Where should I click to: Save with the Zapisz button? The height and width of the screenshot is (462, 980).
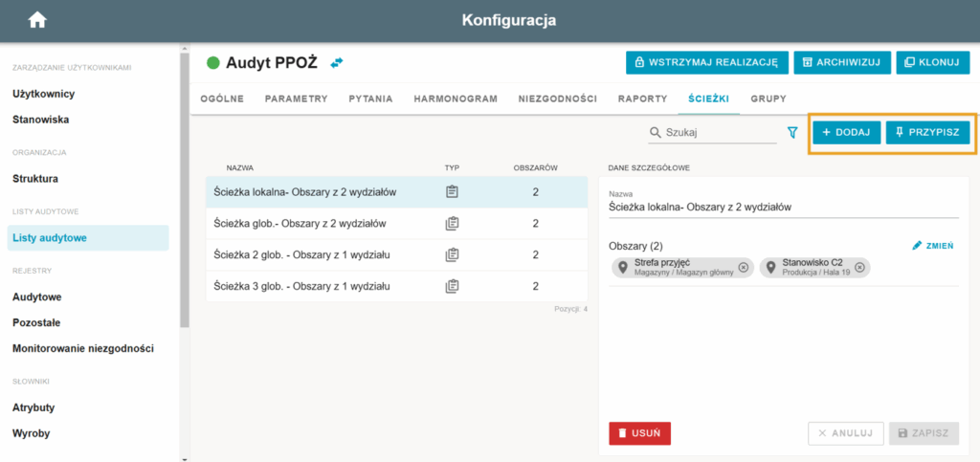point(924,433)
